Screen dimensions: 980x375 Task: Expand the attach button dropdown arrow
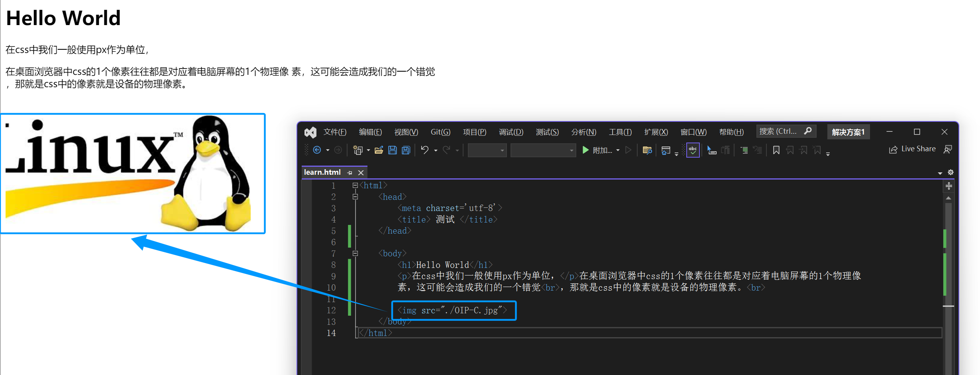(618, 150)
